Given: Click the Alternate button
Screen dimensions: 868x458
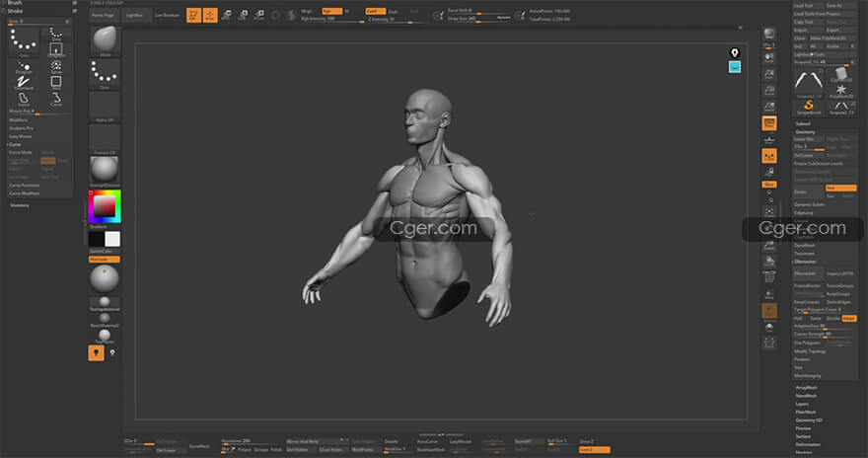Looking at the screenshot, I should [105, 260].
